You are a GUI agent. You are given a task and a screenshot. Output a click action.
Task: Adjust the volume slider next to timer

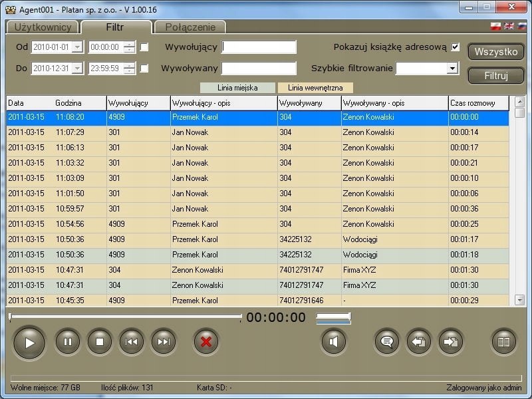click(333, 318)
